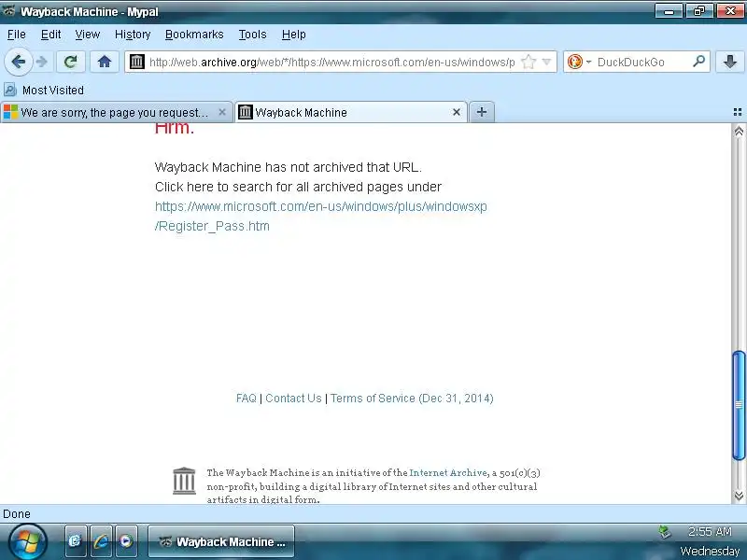Go back using the back arrow button
747x560 pixels.
click(18, 62)
